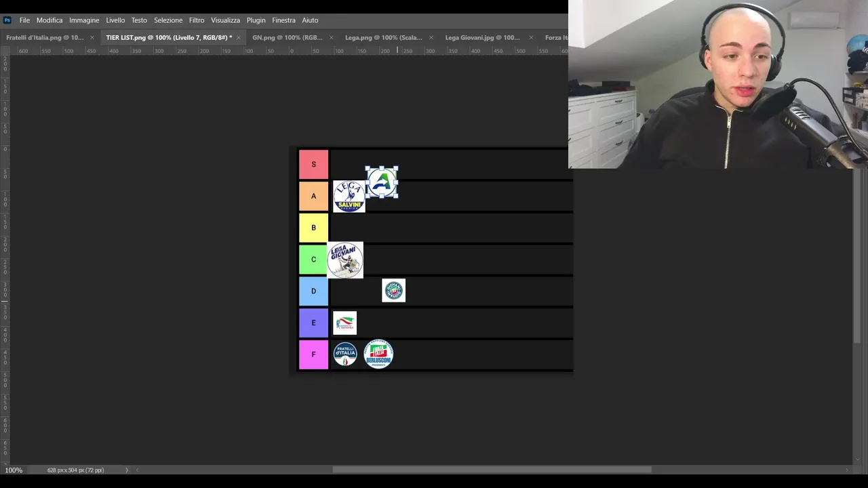Click the purple E tier label
This screenshot has width=868, height=488.
click(x=313, y=323)
